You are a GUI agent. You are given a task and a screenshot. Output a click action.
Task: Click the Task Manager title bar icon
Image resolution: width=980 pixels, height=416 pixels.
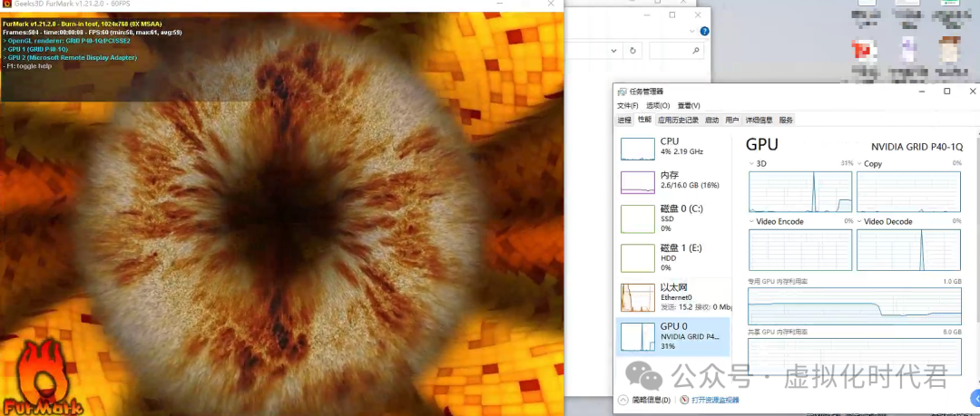(x=622, y=92)
